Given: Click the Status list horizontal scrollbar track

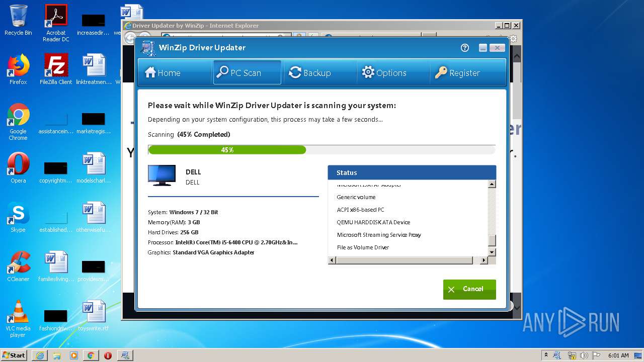Looking at the screenshot, I should (x=408, y=260).
